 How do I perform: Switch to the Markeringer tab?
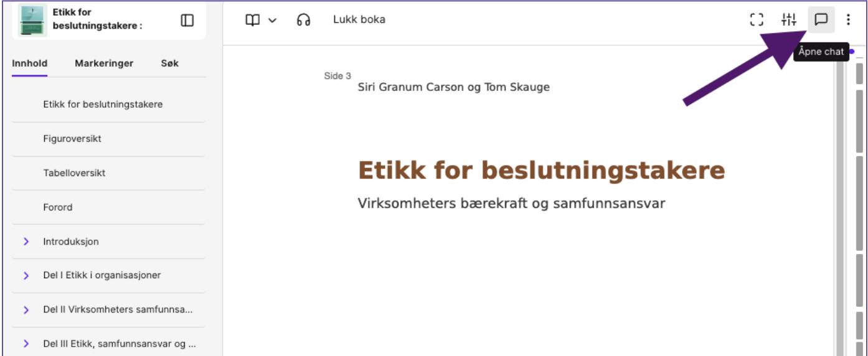pyautogui.click(x=104, y=63)
